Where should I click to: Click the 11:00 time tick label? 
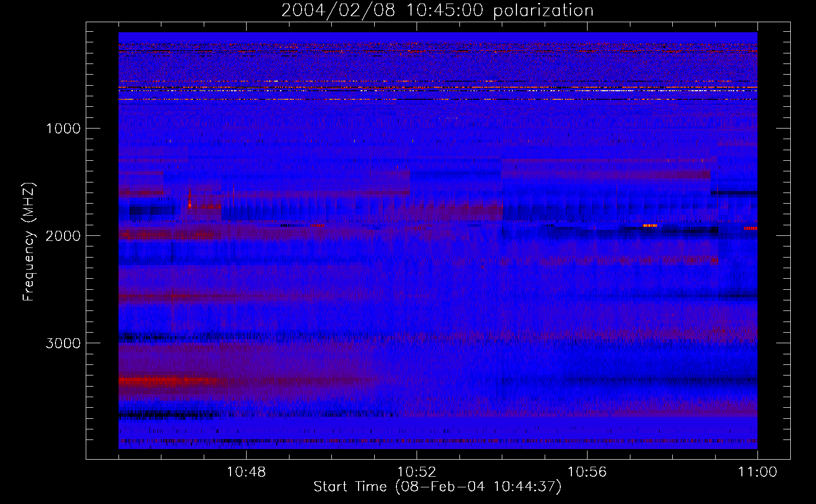coord(757,472)
